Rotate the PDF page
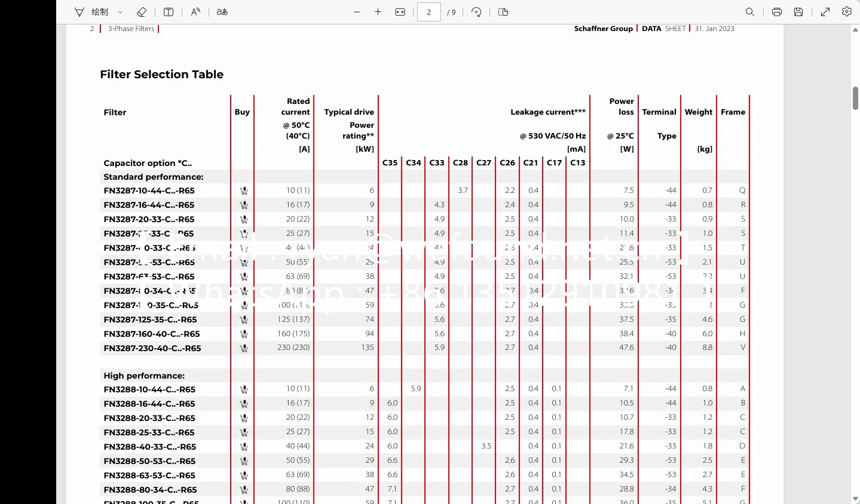 476,12
